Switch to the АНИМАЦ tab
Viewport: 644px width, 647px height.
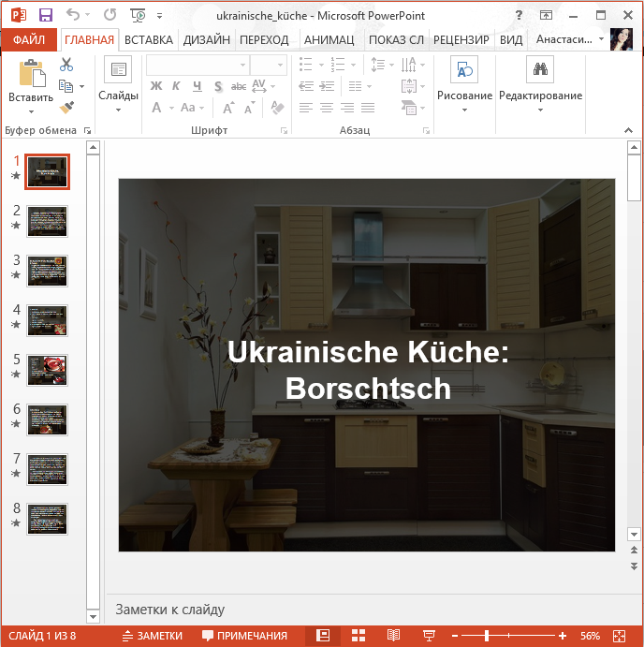(x=329, y=40)
